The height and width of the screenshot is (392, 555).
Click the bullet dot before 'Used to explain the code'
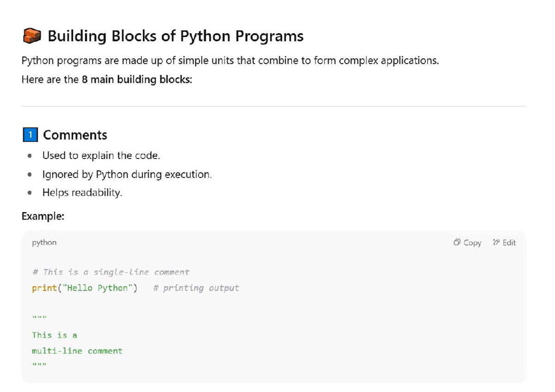click(30, 156)
